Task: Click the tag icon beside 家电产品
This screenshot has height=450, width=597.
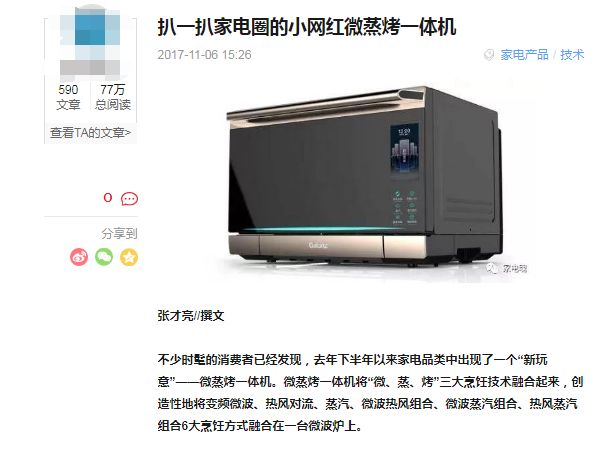Action: (x=488, y=55)
